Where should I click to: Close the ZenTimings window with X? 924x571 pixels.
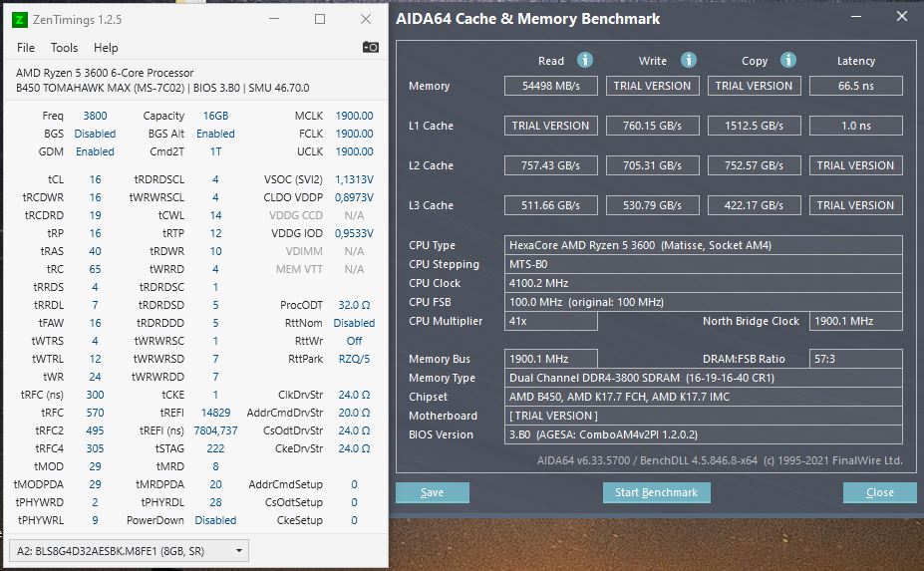click(366, 19)
